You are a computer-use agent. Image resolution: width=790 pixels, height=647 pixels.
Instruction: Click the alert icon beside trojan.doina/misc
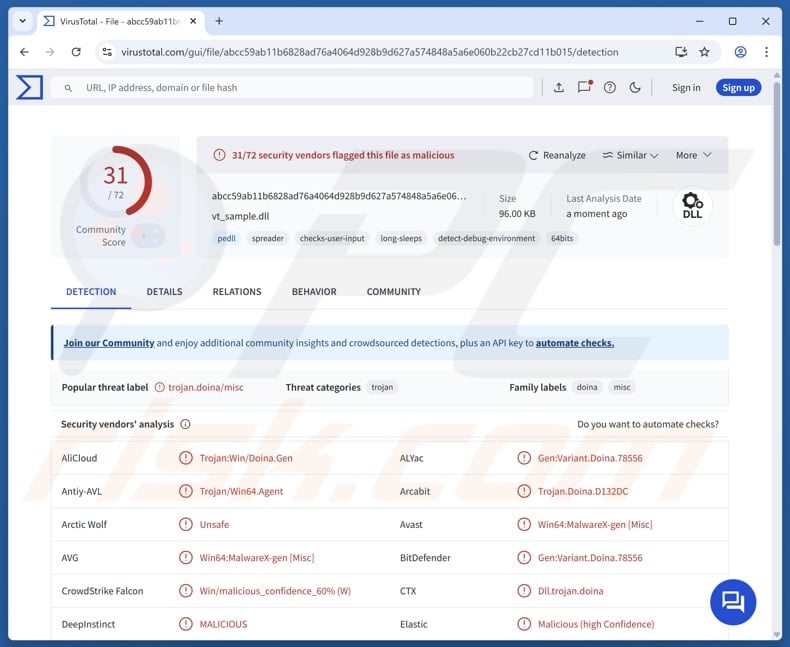159,387
